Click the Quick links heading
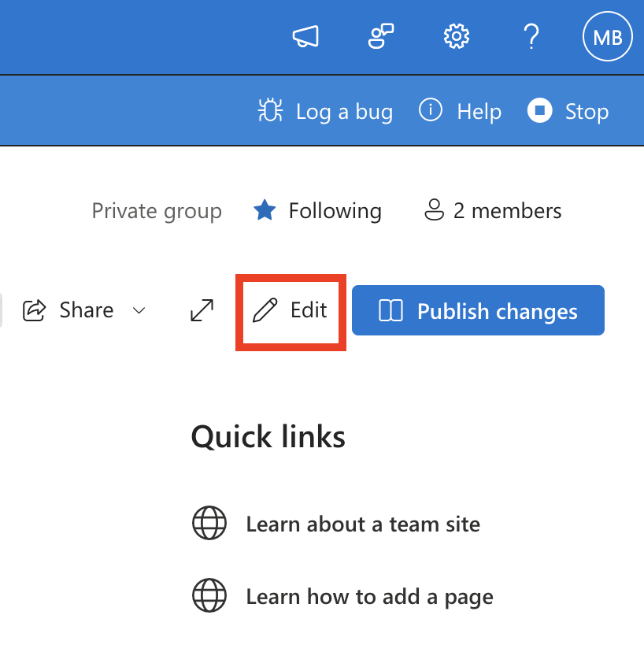 coord(268,437)
